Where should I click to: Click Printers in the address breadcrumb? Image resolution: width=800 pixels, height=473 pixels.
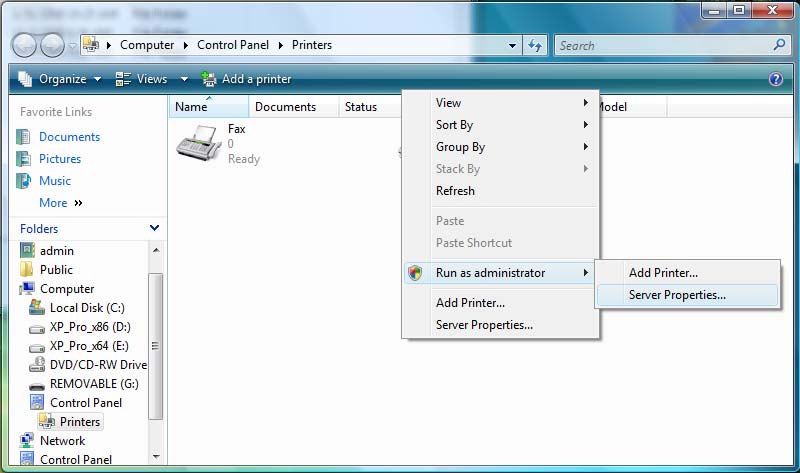coord(312,45)
